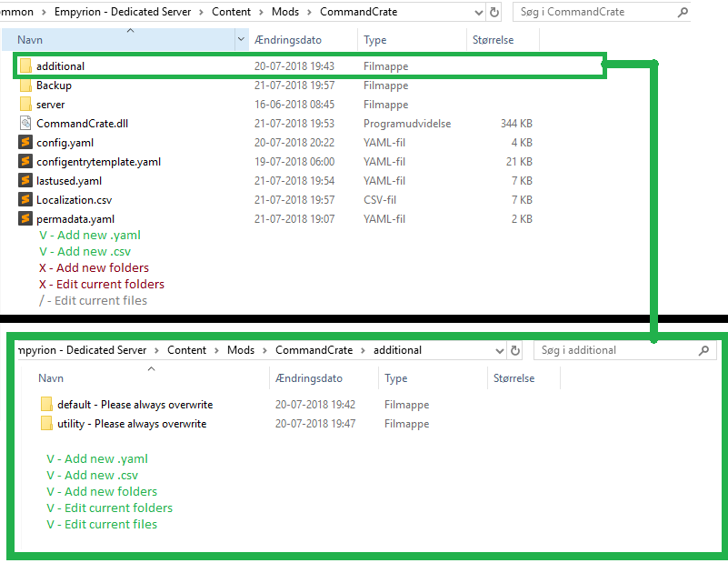Select the configentrytemplate.yaml file icon
Image resolution: width=728 pixels, height=563 pixels.
(x=25, y=162)
